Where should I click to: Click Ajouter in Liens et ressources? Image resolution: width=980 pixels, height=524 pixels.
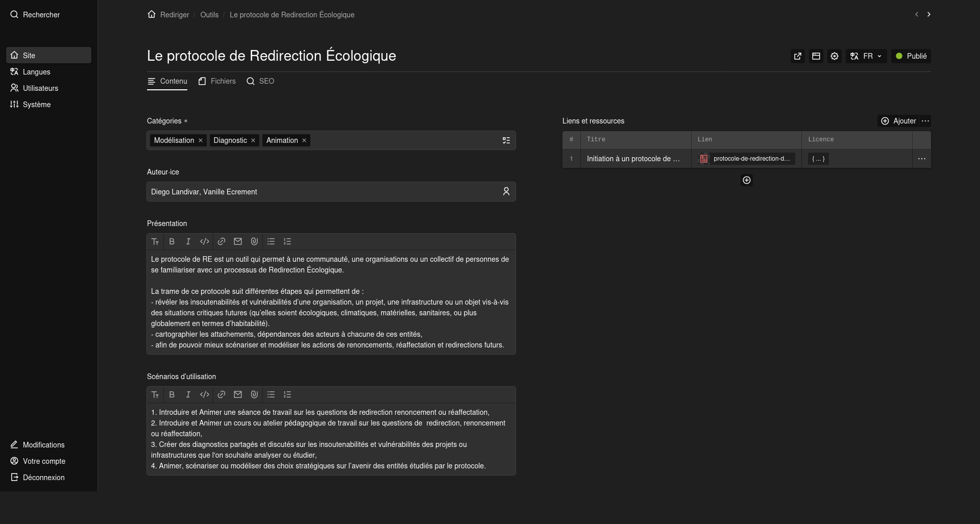(x=898, y=121)
